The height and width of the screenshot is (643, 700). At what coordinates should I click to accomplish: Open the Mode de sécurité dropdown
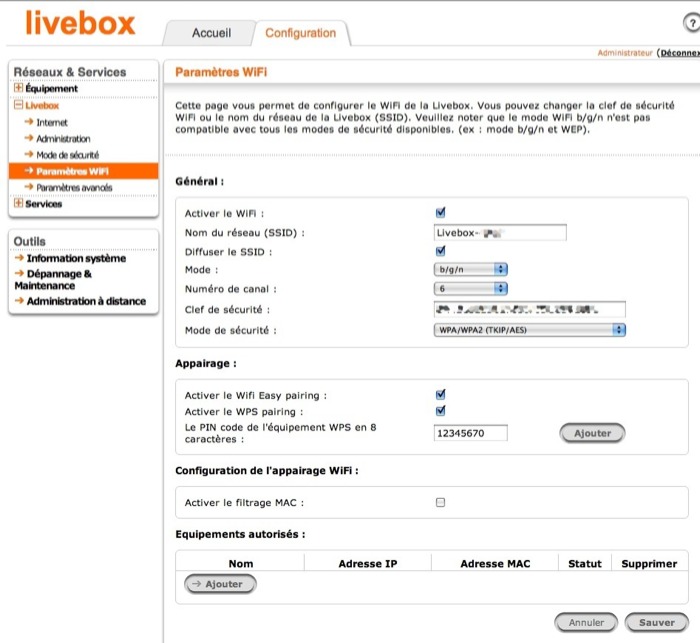[x=530, y=329]
